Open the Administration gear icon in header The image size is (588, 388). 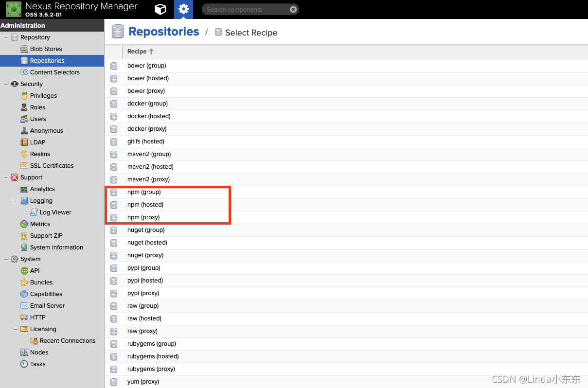coord(183,9)
